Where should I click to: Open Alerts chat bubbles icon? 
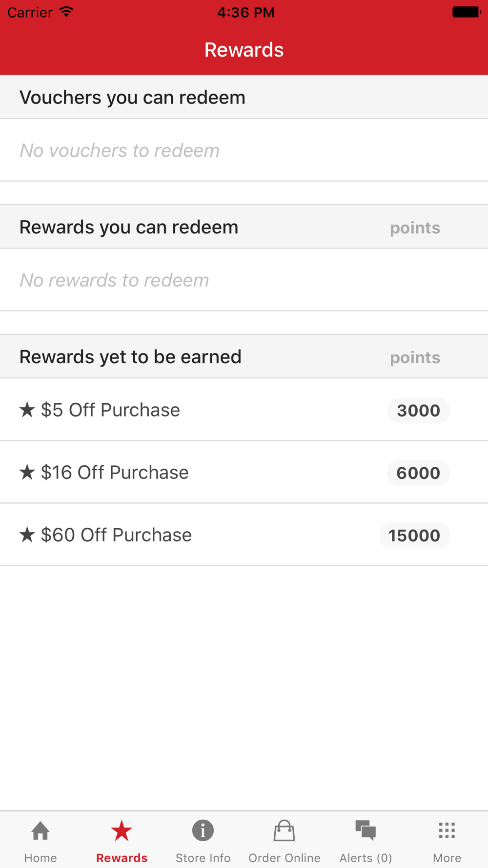[366, 830]
